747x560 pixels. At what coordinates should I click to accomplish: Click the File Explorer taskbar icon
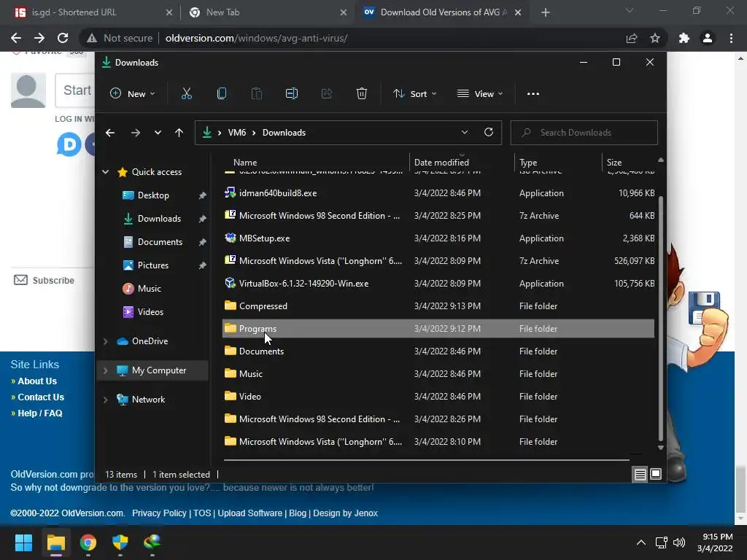pyautogui.click(x=55, y=542)
